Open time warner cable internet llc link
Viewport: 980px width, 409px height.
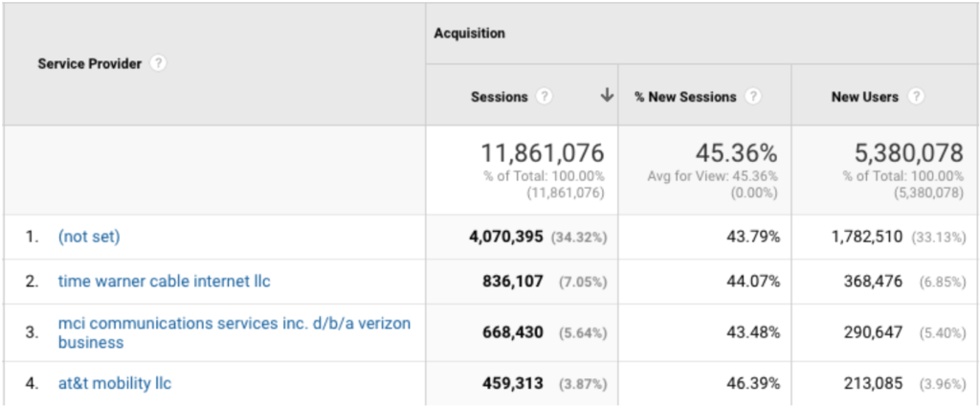click(x=164, y=282)
